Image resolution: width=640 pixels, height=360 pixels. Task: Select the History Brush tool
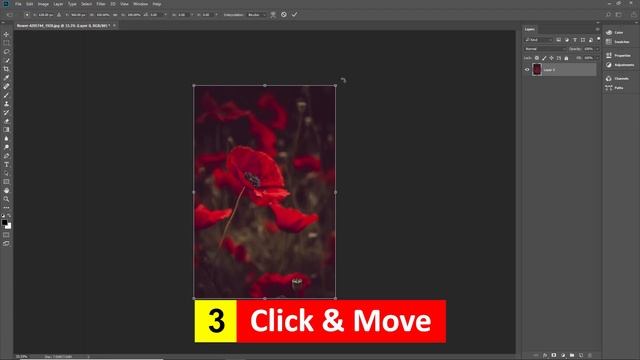[x=6, y=112]
